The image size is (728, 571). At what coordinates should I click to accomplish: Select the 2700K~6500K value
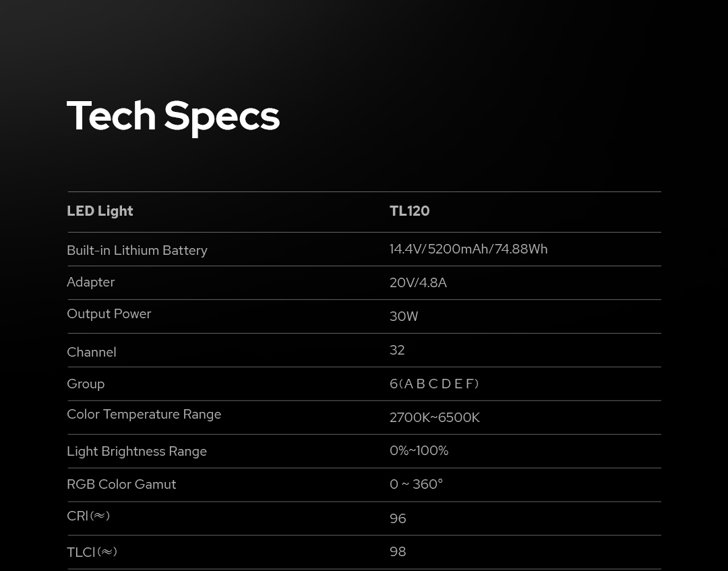435,417
